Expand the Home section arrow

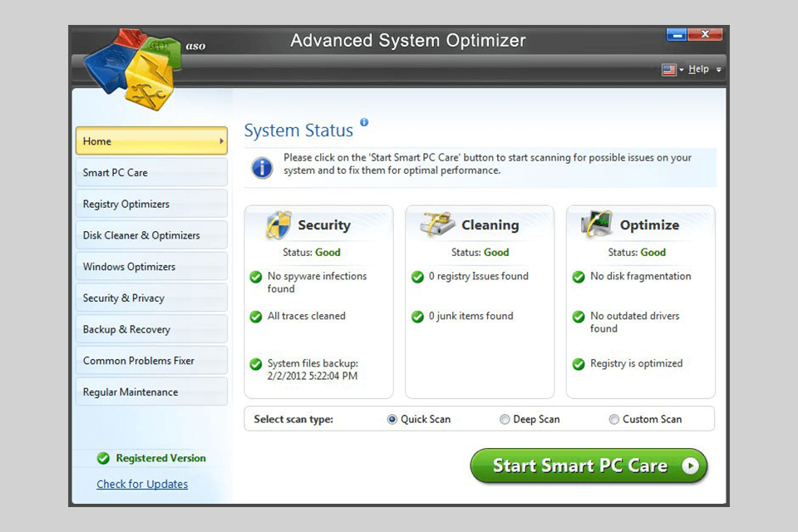[x=220, y=141]
